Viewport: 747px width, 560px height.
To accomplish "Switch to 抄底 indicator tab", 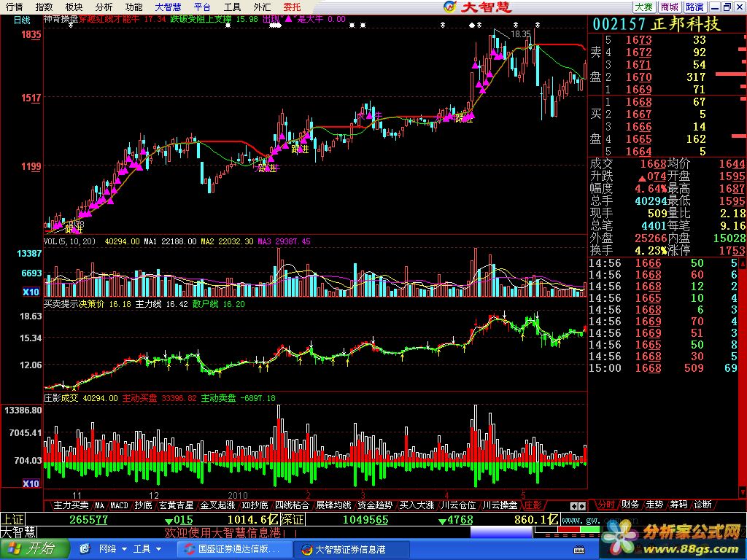I will tap(143, 505).
